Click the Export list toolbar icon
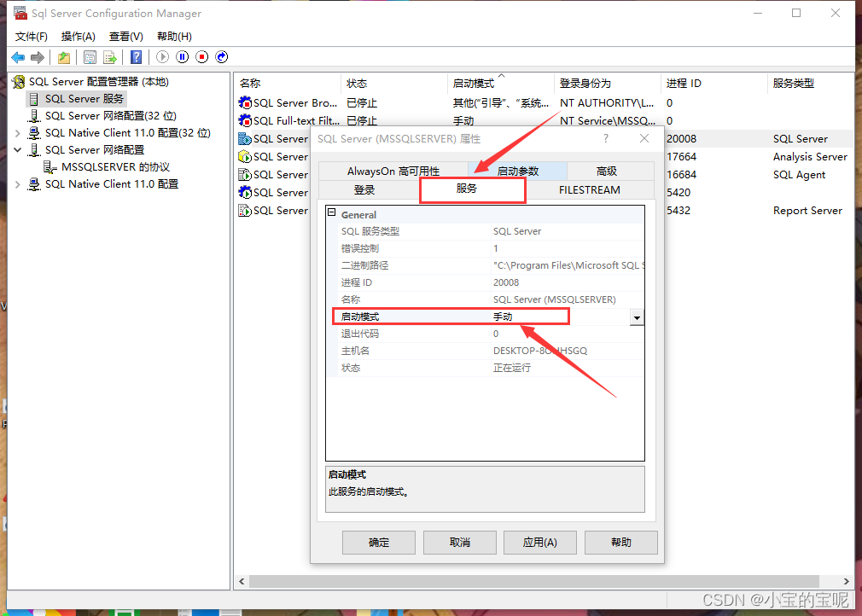Viewport: 862px width, 616px height. (109, 57)
